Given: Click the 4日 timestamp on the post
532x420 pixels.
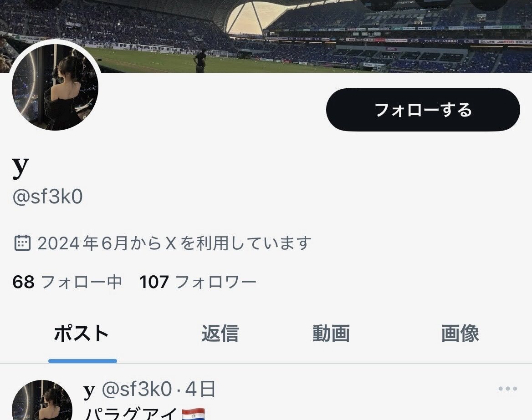Looking at the screenshot, I should [x=200, y=389].
